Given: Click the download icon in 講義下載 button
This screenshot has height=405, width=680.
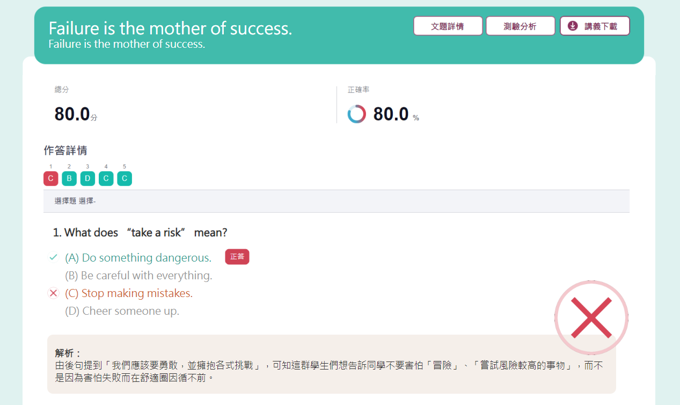Looking at the screenshot, I should 573,26.
